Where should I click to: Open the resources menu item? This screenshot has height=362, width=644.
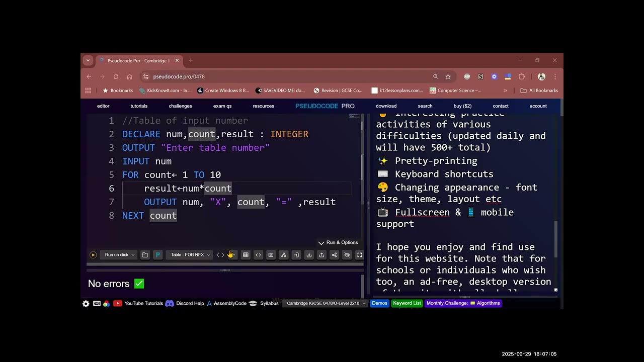click(264, 106)
